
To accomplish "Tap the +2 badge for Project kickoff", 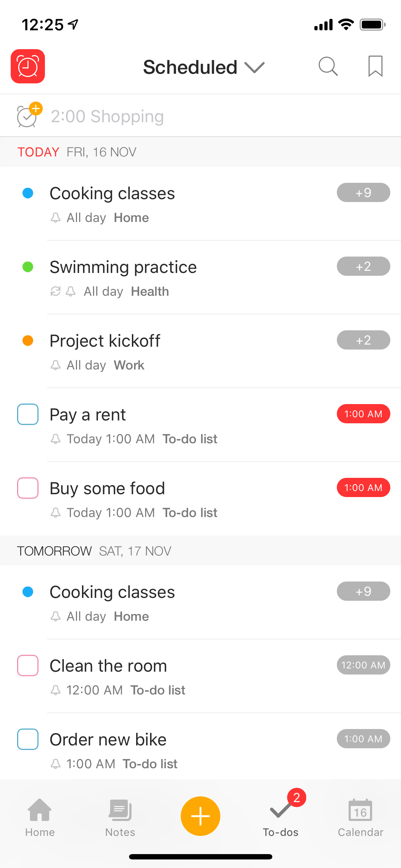I will click(363, 340).
